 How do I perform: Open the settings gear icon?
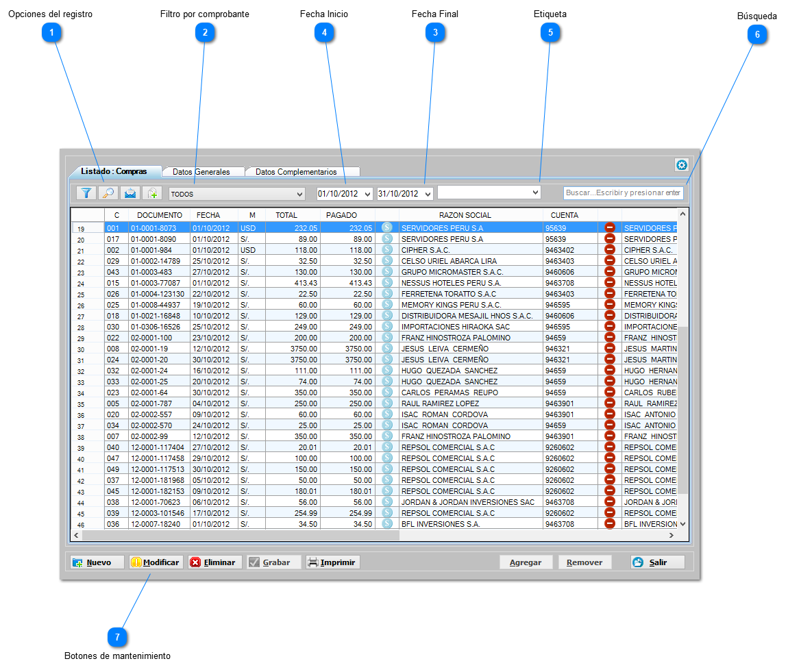(x=682, y=165)
